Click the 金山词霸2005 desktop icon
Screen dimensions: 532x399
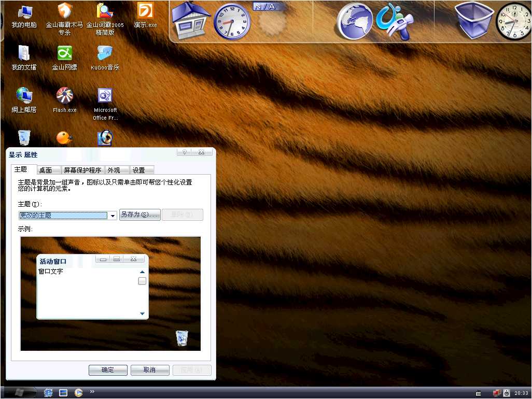(105, 11)
